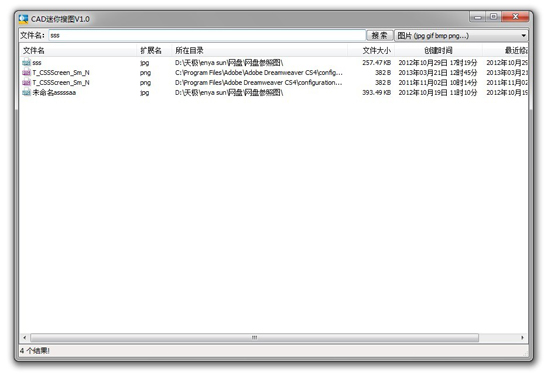The width and height of the screenshot is (551, 375).
Task: Minimize the CAD迷你搜图 window
Action: coord(478,17)
